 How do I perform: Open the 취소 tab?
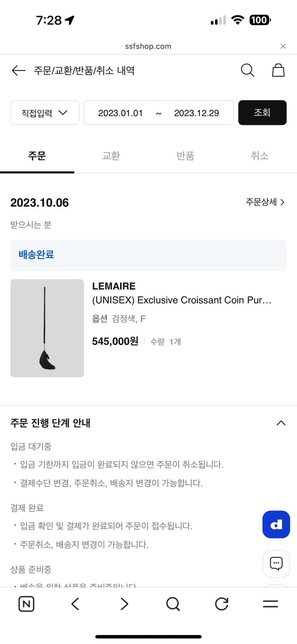click(259, 156)
